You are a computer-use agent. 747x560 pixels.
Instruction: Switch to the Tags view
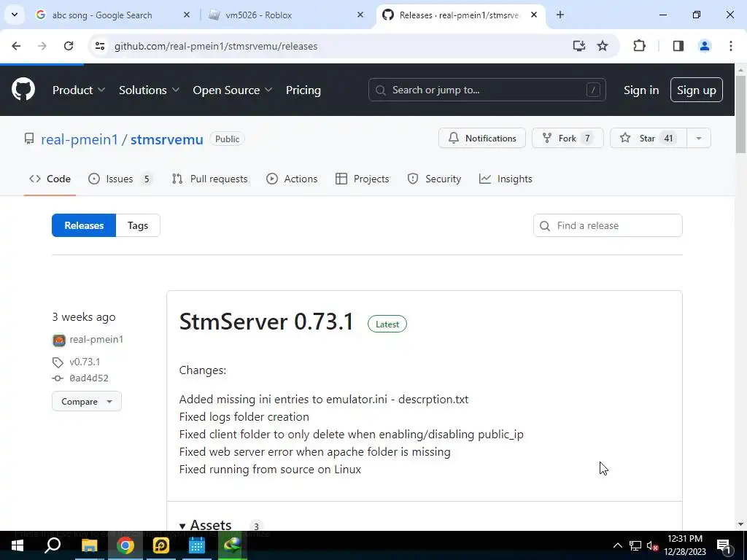coord(138,225)
